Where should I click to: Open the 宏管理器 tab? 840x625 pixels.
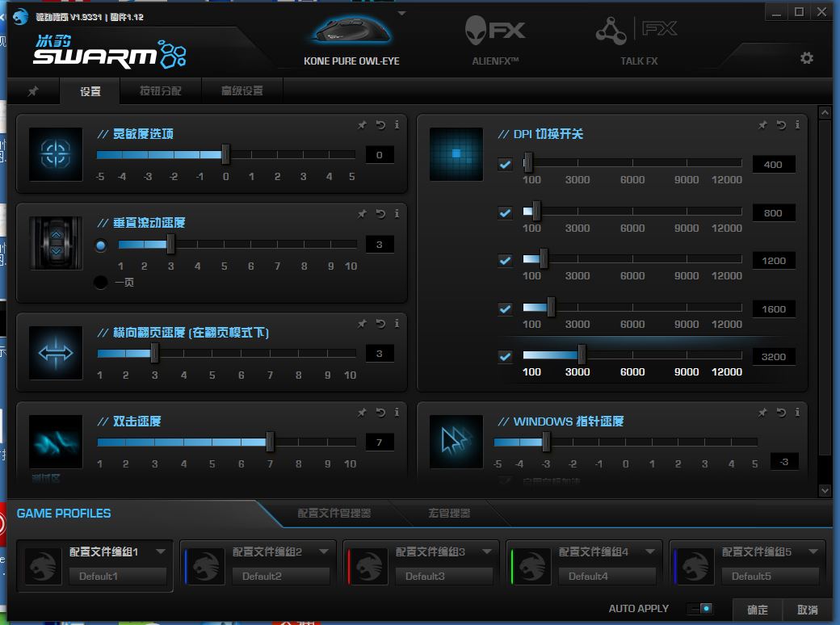pyautogui.click(x=449, y=513)
